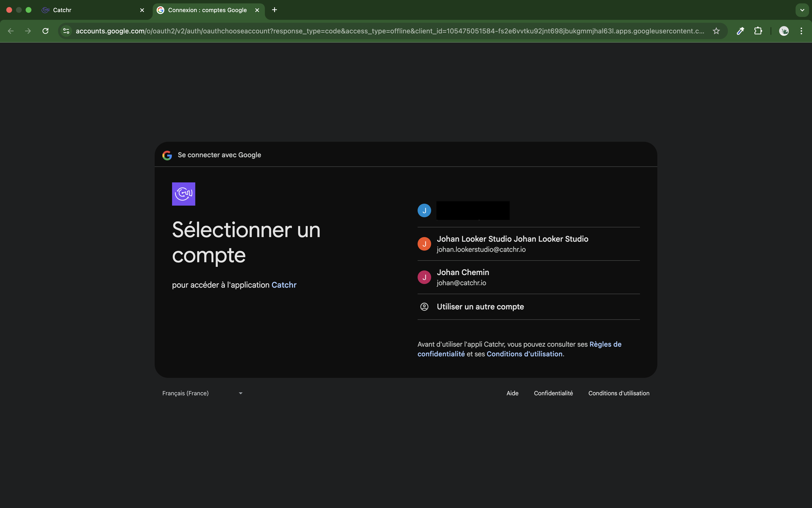Click the address bar URL
Viewport: 812px width, 508px height.
point(390,31)
